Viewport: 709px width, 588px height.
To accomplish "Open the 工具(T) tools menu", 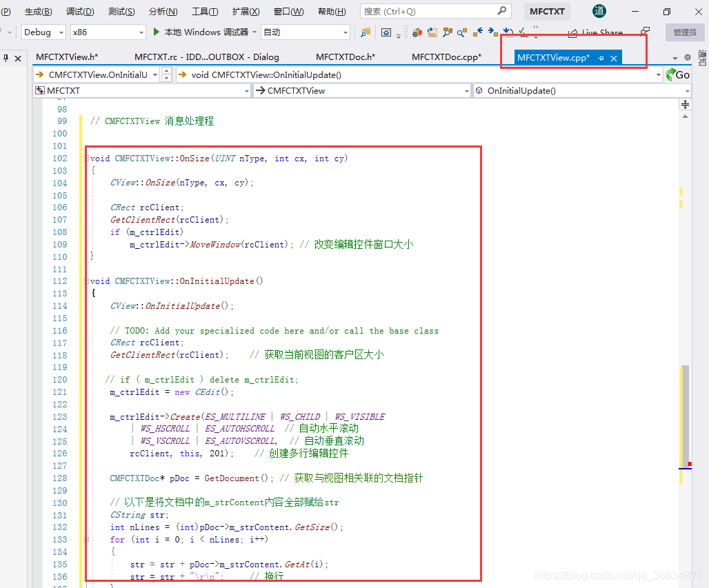I will coord(204,11).
